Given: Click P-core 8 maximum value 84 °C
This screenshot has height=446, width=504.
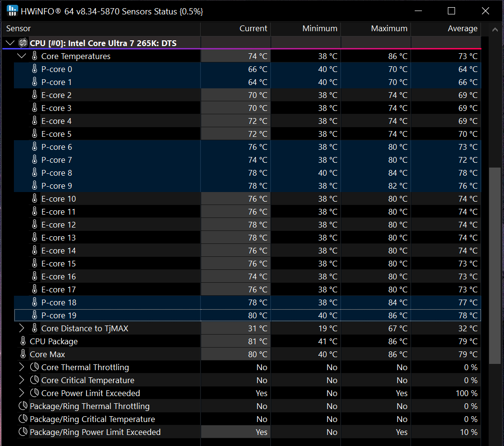Looking at the screenshot, I should pyautogui.click(x=397, y=173).
